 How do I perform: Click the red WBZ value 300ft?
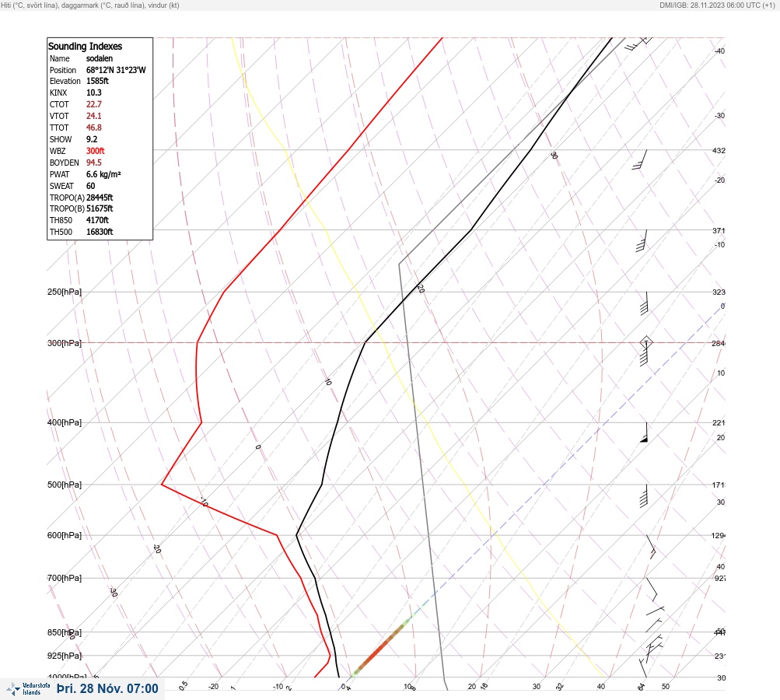click(x=96, y=151)
